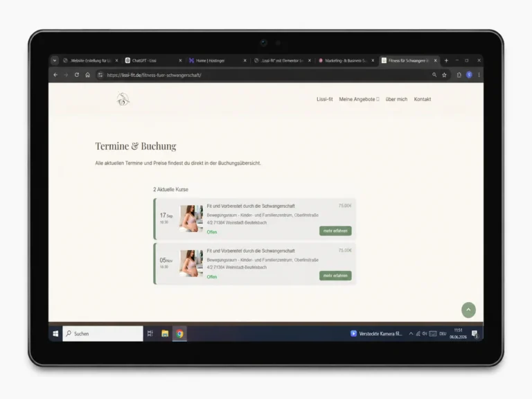Image resolution: width=532 pixels, height=399 pixels.
Task: Open the browser home page icon
Action: 87,75
